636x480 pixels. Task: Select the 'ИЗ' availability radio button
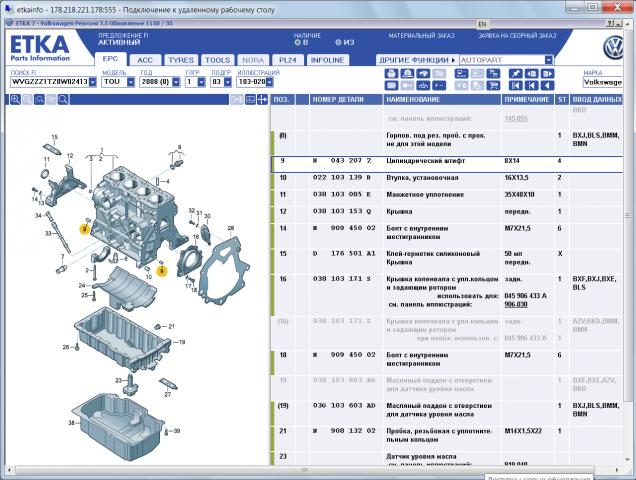pyautogui.click(x=338, y=42)
